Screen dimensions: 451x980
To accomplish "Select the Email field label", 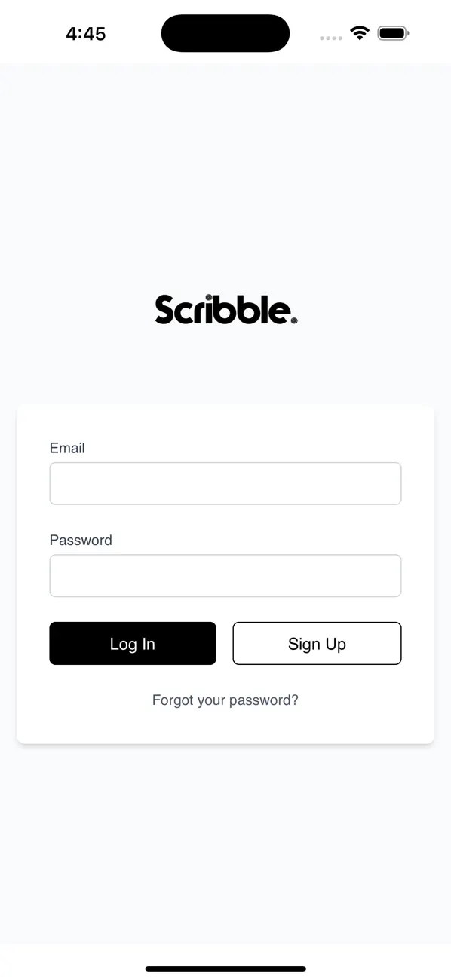I will (67, 448).
